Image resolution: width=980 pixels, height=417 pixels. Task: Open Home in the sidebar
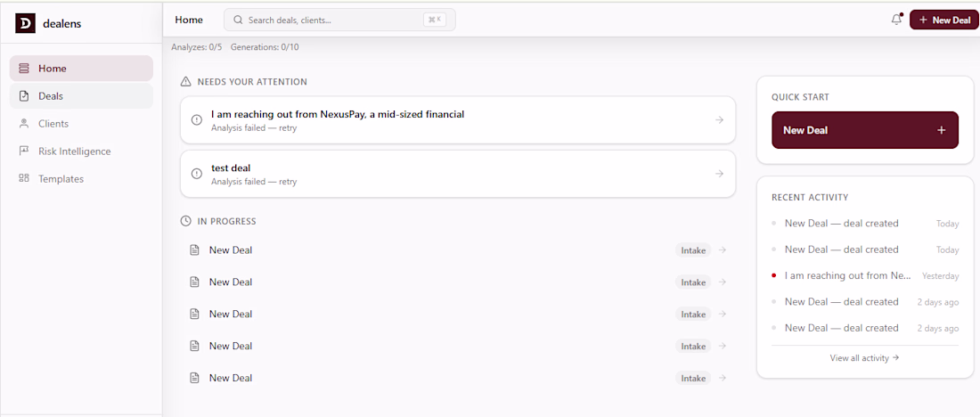click(x=81, y=68)
